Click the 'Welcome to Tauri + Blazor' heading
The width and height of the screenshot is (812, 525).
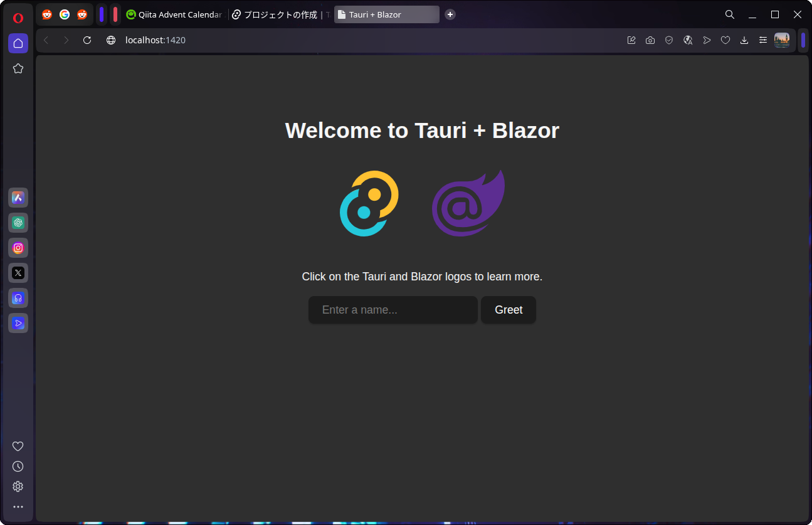[422, 130]
